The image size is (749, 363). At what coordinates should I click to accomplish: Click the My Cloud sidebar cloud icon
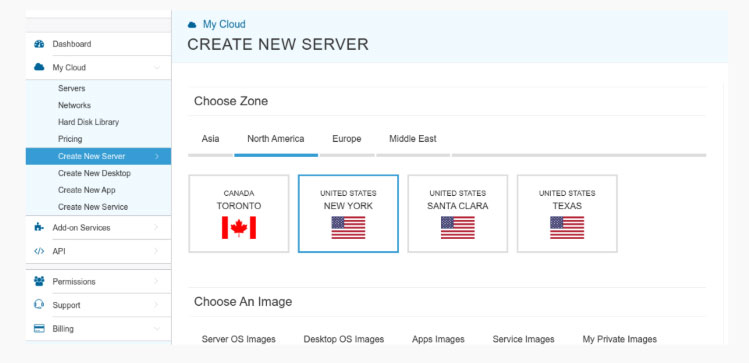tap(39, 67)
